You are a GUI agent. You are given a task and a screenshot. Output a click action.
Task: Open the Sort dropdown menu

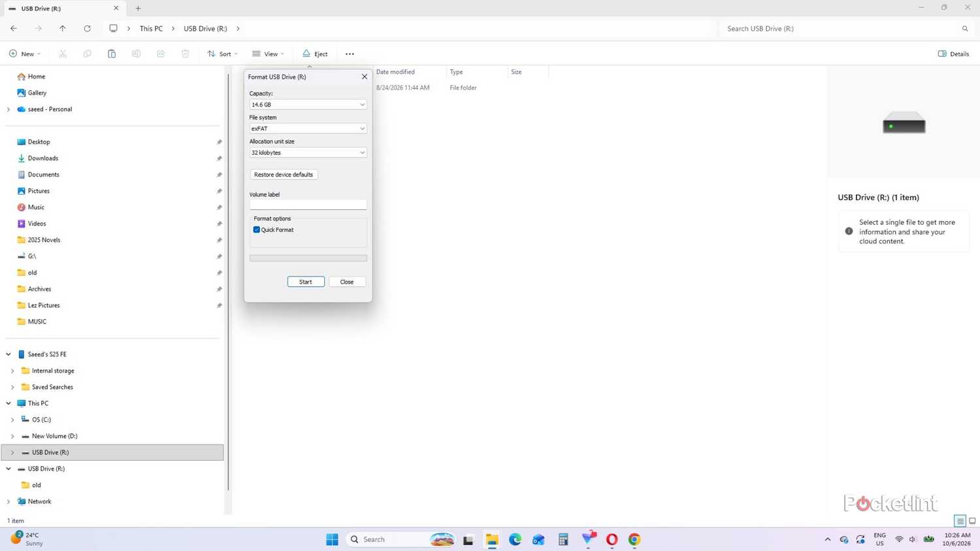222,54
